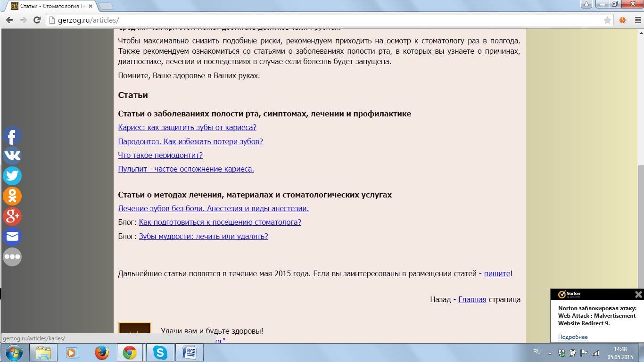
Task: Open the blog post on preparing for a dentist visit
Action: point(220,222)
